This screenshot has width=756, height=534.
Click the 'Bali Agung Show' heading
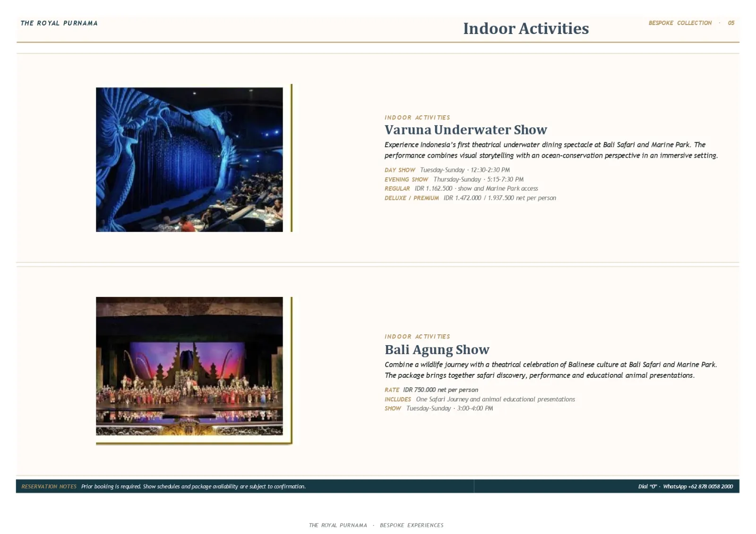(x=437, y=350)
